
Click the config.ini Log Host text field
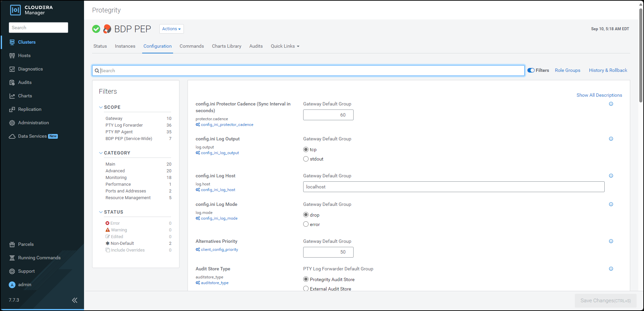click(x=453, y=187)
